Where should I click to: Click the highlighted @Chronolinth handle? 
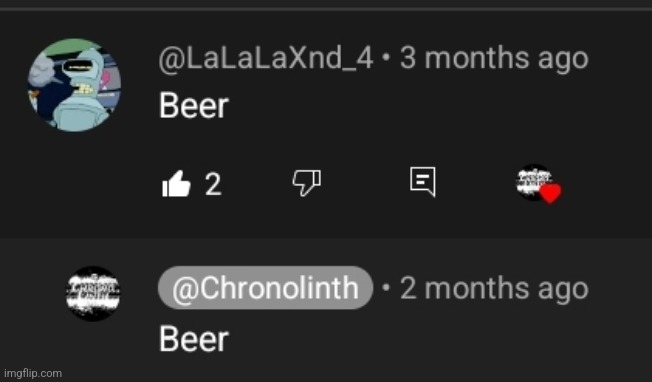click(265, 288)
